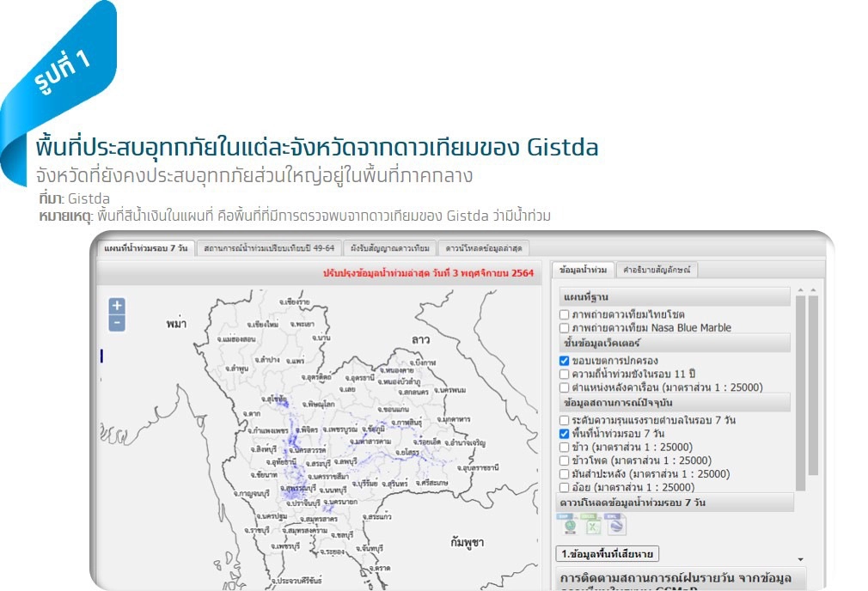Download flood data in KML Google Earth format
Screen dimensions: 868x591
tap(615, 524)
